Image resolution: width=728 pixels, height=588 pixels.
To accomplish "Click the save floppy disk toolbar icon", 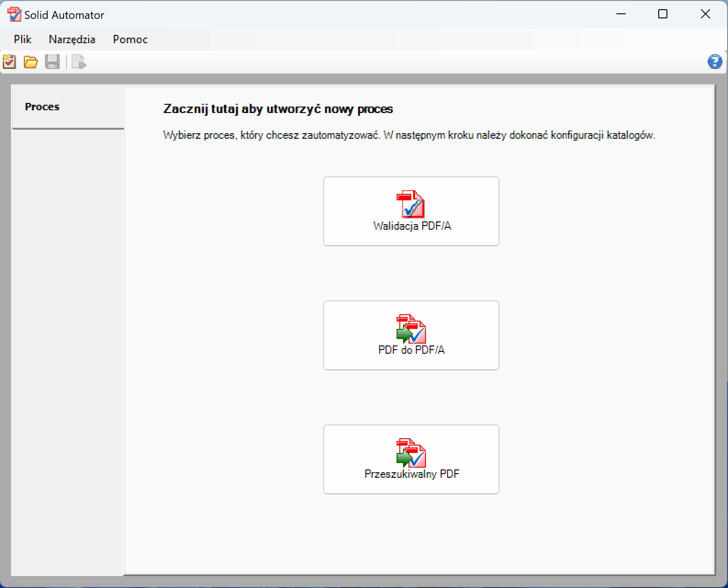I will 52,62.
